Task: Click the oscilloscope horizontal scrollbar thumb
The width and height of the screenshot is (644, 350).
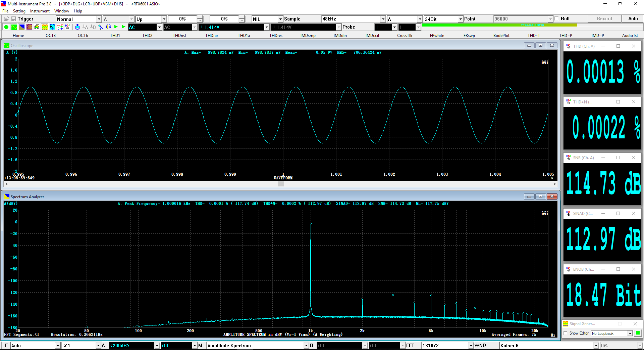Action: [x=281, y=184]
